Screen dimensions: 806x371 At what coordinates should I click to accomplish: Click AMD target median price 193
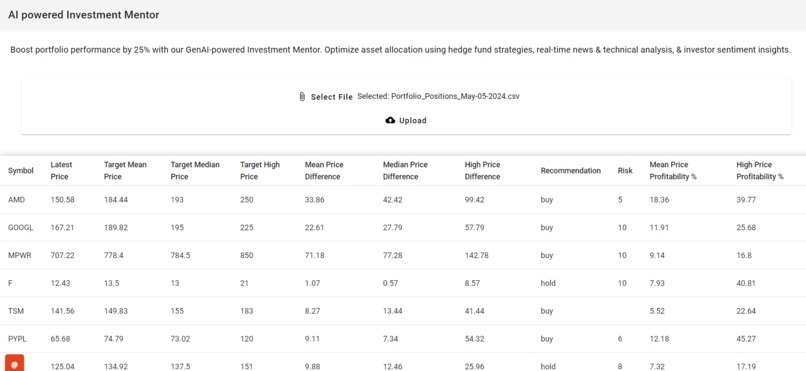point(177,200)
